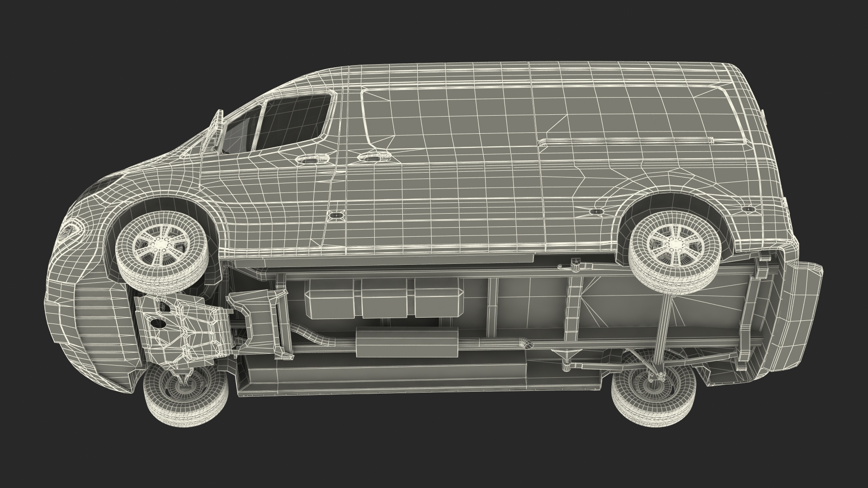
Task: Click the fuel cap on lower side panel
Action: coord(335,216)
